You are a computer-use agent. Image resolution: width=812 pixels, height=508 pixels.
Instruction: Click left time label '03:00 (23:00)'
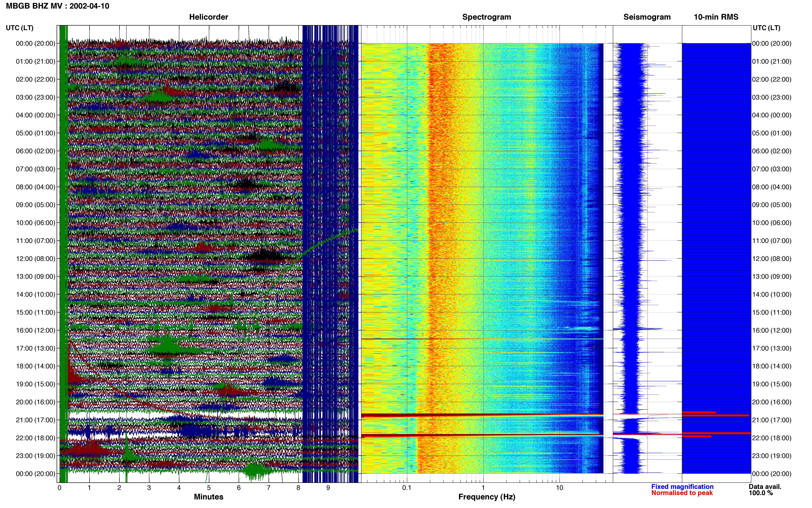click(x=36, y=97)
